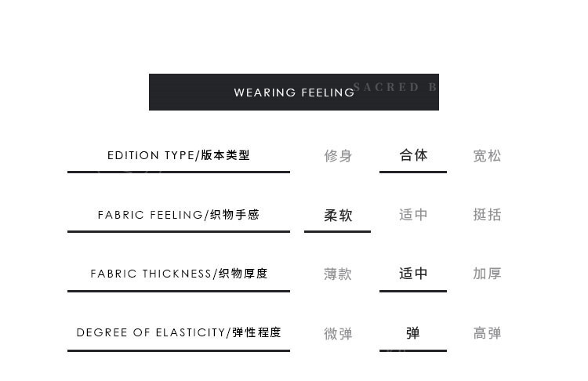Screen dimensions: 588x381
Task: Choose 适中 in the fabric thickness row
Action: click(x=413, y=274)
